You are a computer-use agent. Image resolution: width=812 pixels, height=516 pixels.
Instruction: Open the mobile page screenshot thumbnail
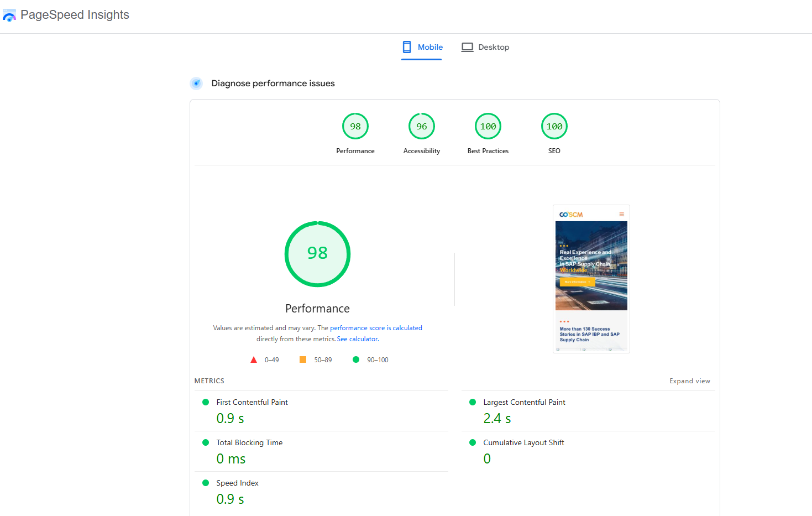[x=591, y=279]
